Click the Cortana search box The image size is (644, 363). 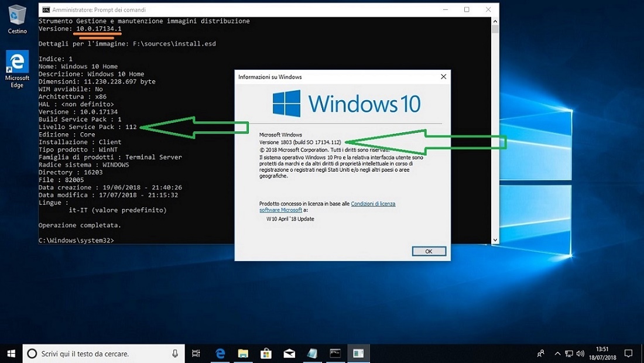[x=104, y=353]
